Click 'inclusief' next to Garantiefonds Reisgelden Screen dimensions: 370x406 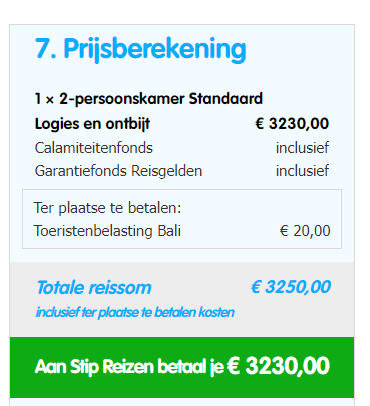[x=302, y=170]
